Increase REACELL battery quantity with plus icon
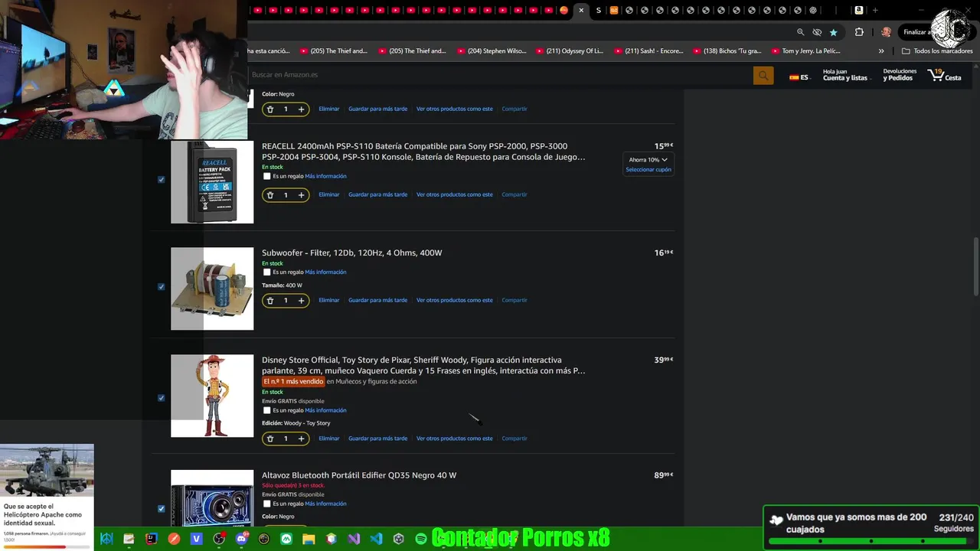This screenshot has width=980, height=551. [301, 195]
